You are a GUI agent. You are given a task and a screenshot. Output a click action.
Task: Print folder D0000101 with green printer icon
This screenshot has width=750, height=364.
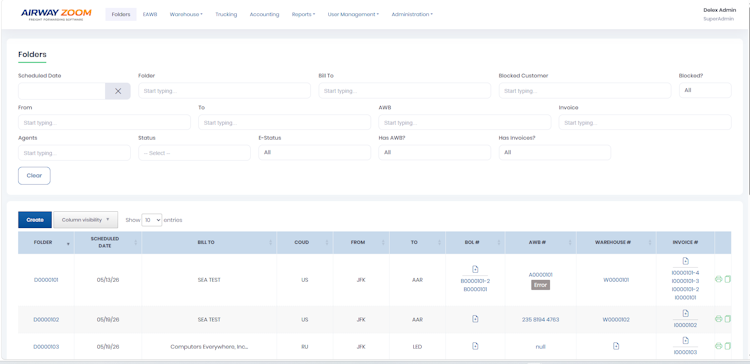pyautogui.click(x=718, y=279)
